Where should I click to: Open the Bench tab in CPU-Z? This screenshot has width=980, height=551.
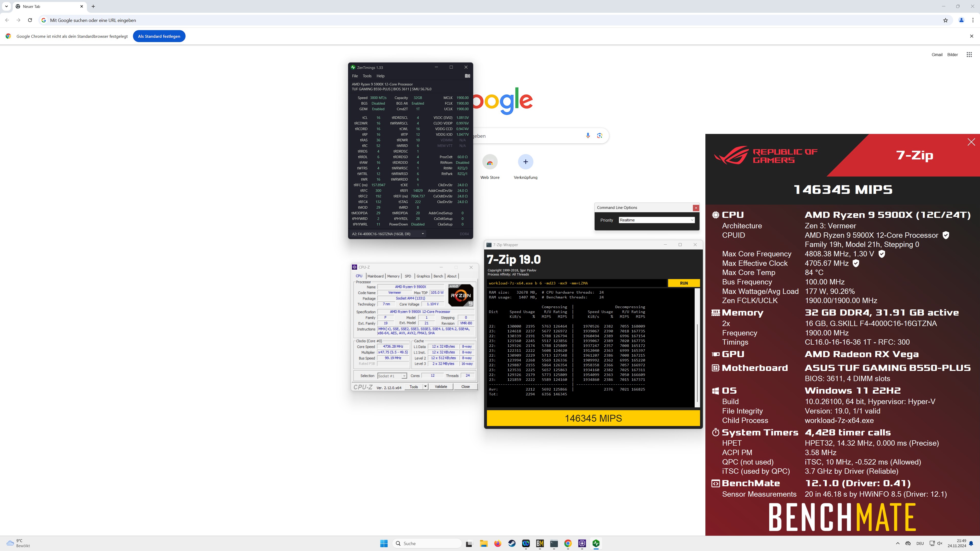tap(438, 276)
